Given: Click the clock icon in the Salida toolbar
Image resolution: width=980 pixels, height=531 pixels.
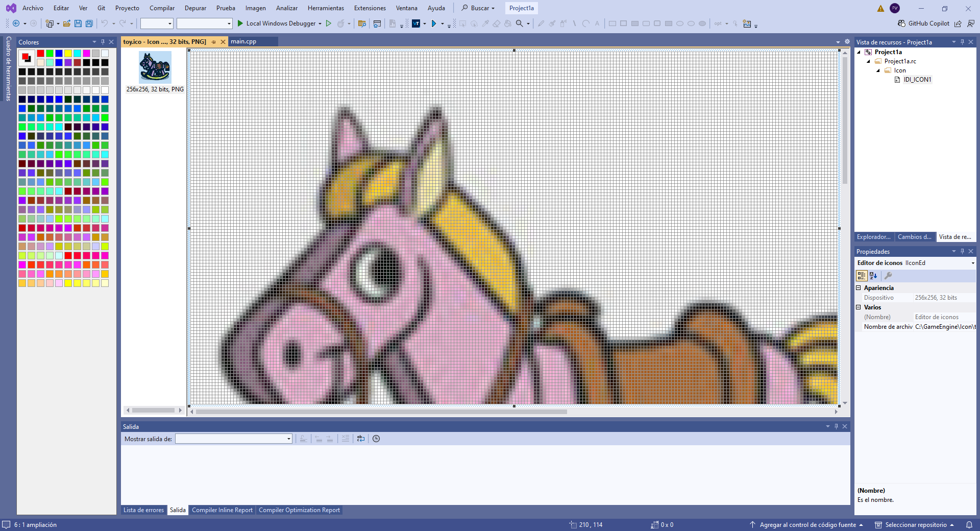Looking at the screenshot, I should [376, 439].
